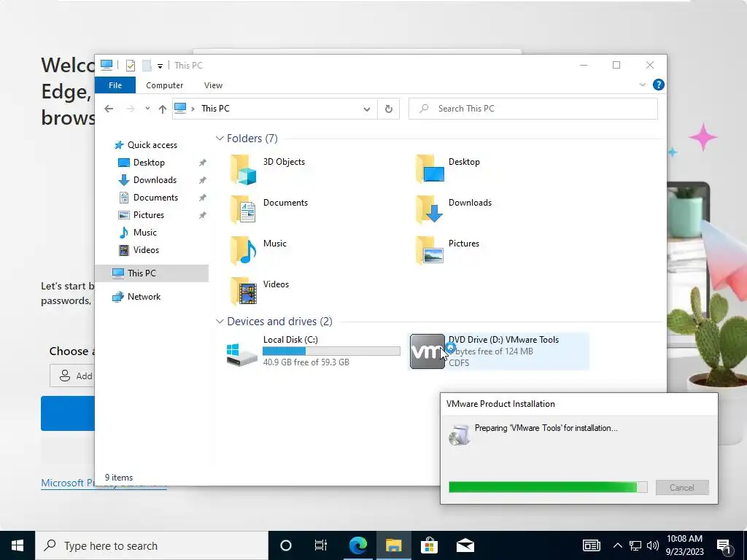Click the Search This PC field

tap(533, 109)
